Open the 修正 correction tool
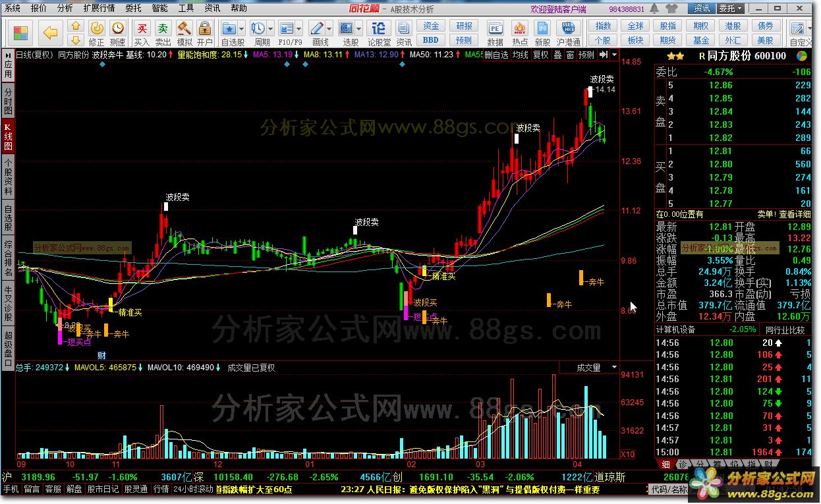The image size is (821, 504). click(96, 32)
